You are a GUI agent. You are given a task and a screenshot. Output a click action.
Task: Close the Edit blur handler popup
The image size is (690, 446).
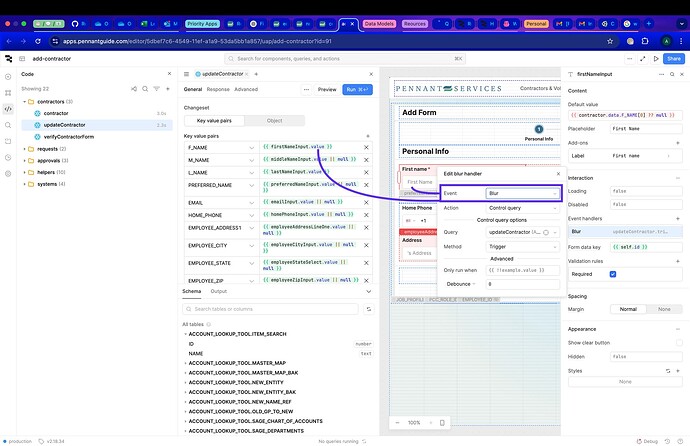point(558,174)
